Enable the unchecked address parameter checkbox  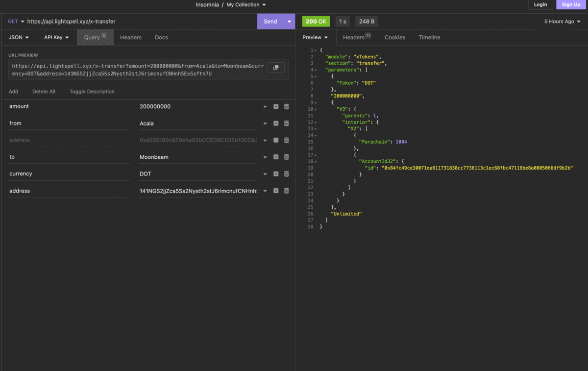[276, 140]
